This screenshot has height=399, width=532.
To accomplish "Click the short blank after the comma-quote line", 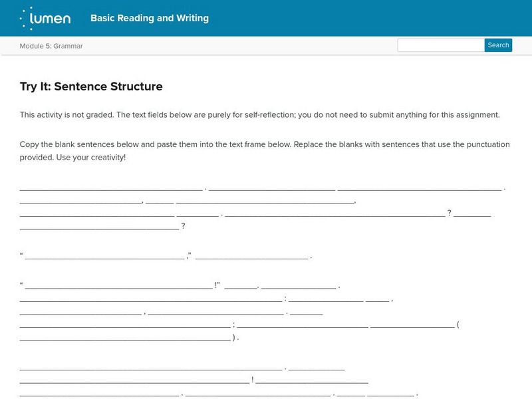I will click(252, 256).
